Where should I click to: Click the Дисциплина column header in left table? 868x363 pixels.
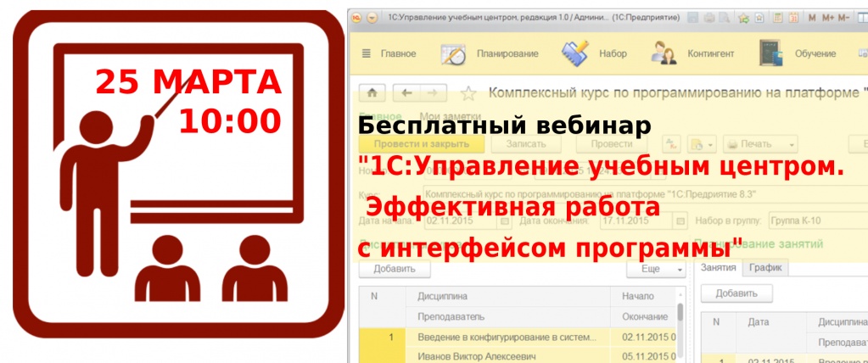tap(508, 297)
